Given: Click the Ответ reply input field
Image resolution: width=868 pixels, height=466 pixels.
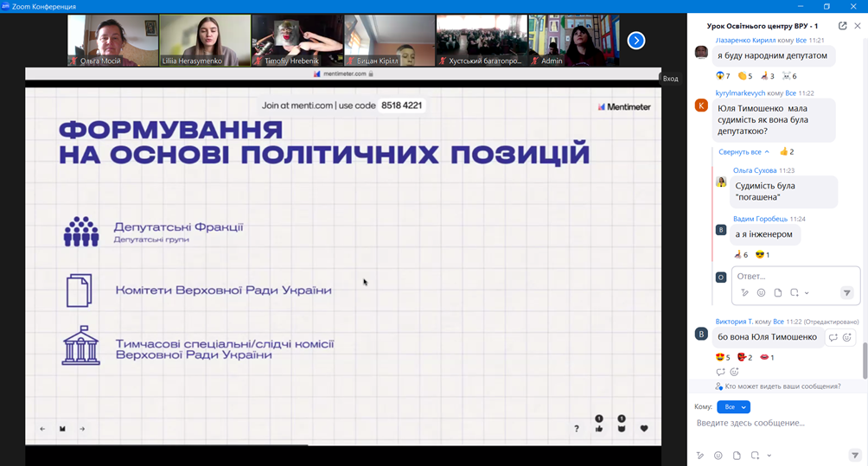Looking at the screenshot, I should (x=782, y=277).
